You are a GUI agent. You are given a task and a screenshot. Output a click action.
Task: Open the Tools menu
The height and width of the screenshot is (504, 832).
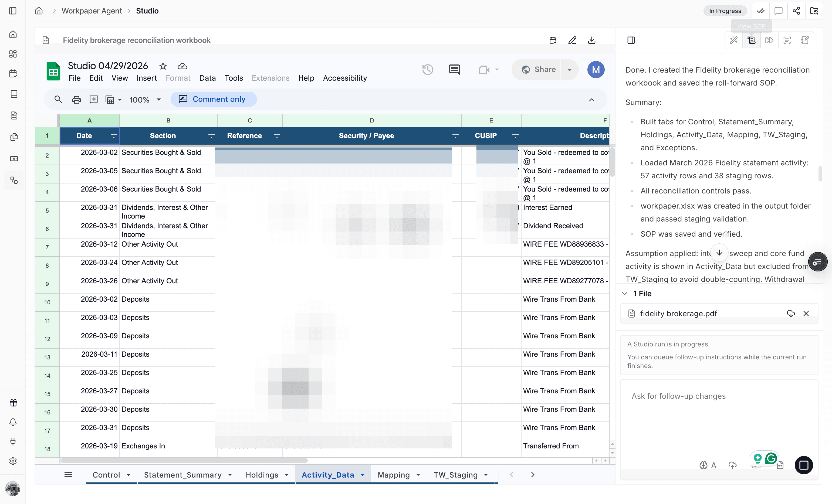[x=234, y=78]
